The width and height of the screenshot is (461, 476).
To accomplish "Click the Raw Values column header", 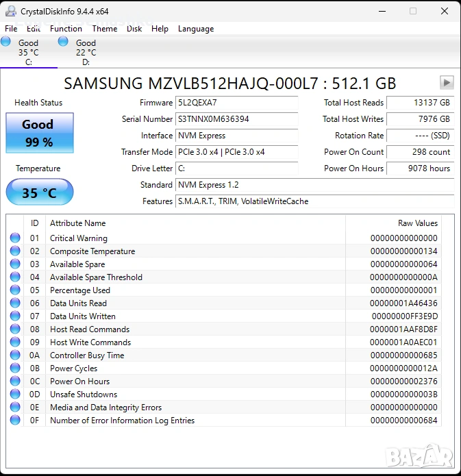I will pos(417,223).
